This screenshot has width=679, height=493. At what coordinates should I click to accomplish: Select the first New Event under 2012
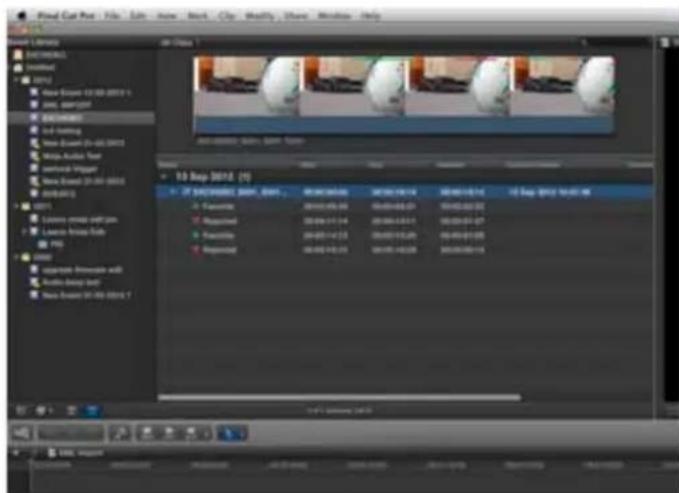(x=81, y=93)
